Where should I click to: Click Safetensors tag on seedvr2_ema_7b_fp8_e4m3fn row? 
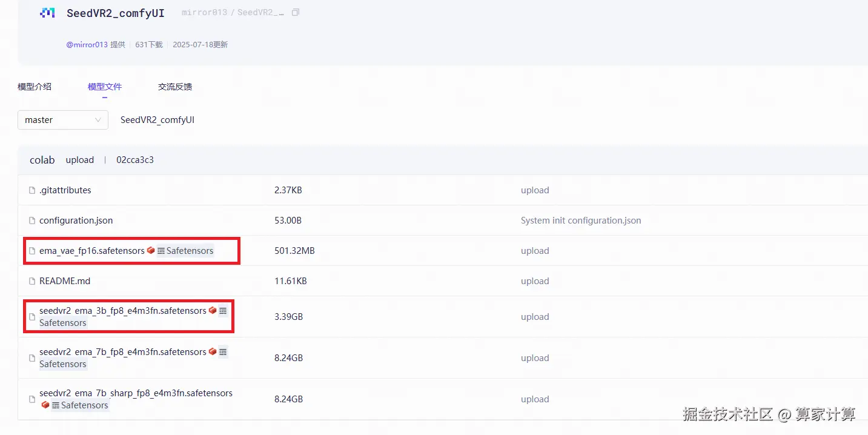pyautogui.click(x=63, y=364)
